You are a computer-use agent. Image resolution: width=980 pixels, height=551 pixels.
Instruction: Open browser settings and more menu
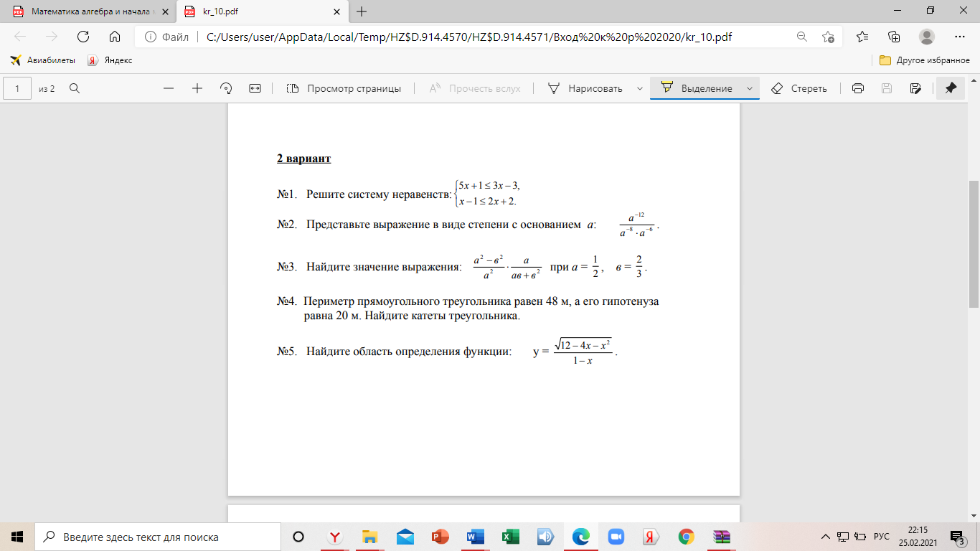(960, 37)
